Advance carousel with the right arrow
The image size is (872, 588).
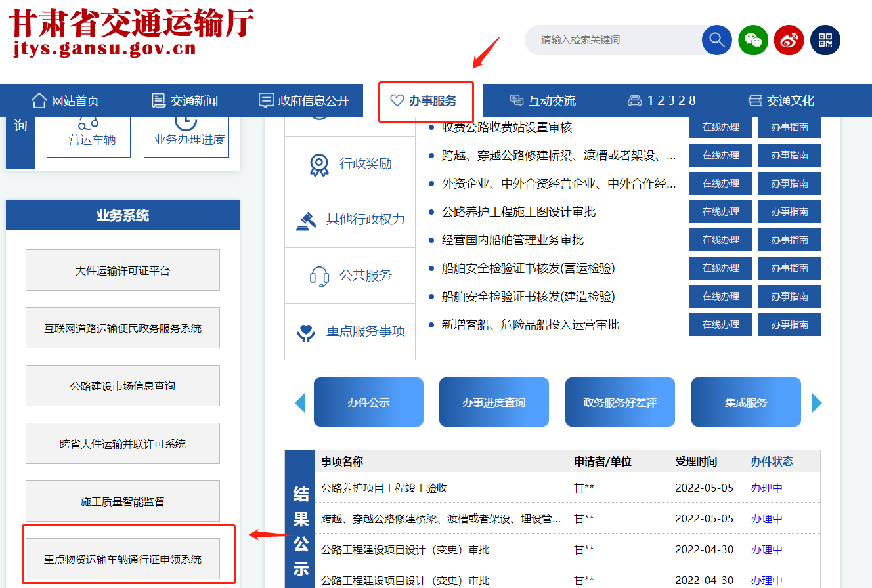click(x=816, y=402)
